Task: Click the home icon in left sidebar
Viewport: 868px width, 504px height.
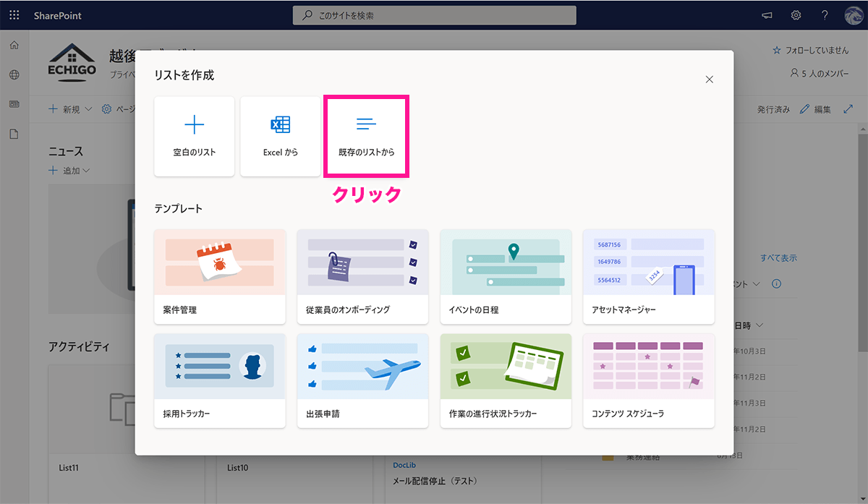Action: pos(14,46)
